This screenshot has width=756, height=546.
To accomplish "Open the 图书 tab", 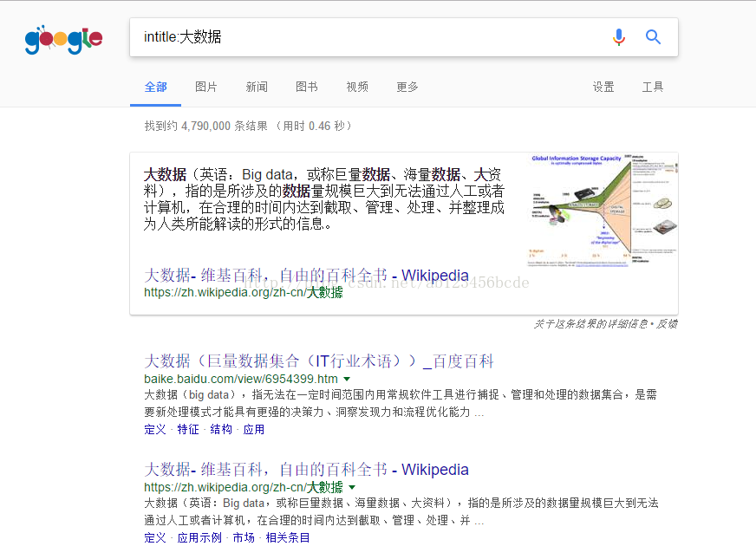I will coord(307,88).
